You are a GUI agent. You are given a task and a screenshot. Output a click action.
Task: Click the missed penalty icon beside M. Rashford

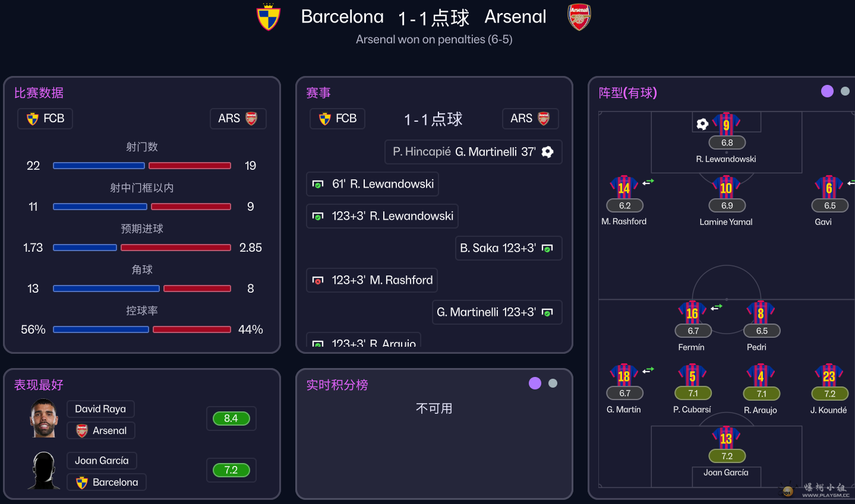tap(318, 280)
